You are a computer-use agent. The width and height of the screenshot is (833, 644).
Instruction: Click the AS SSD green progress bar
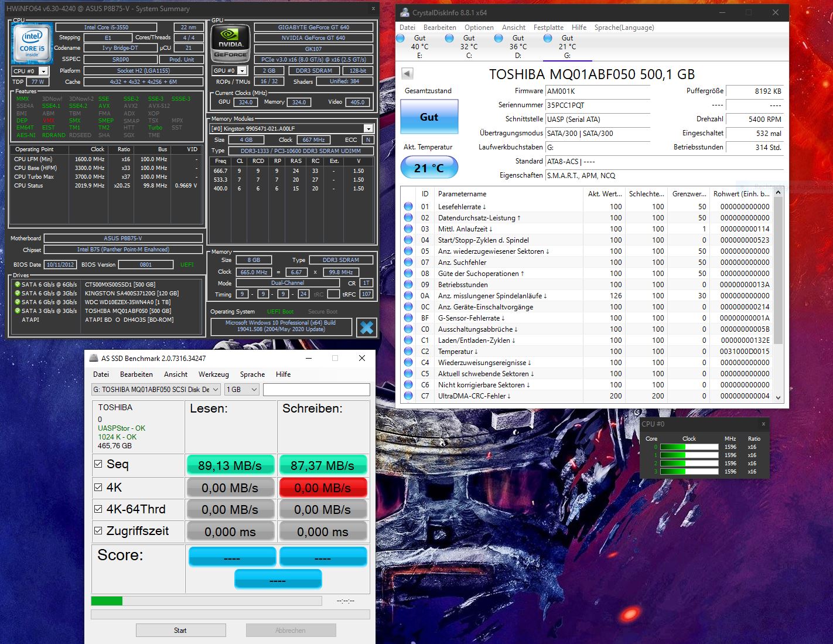tap(206, 601)
